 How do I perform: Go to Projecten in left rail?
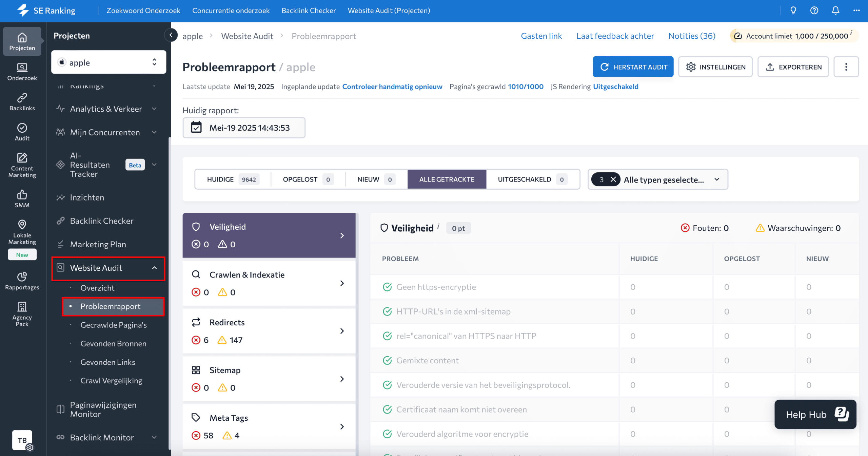coord(22,41)
